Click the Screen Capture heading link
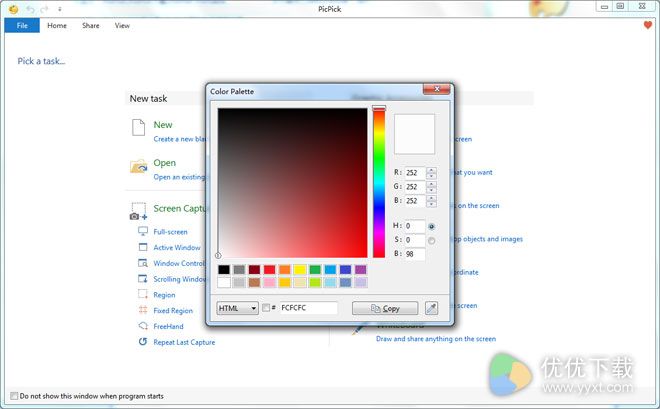 180,209
